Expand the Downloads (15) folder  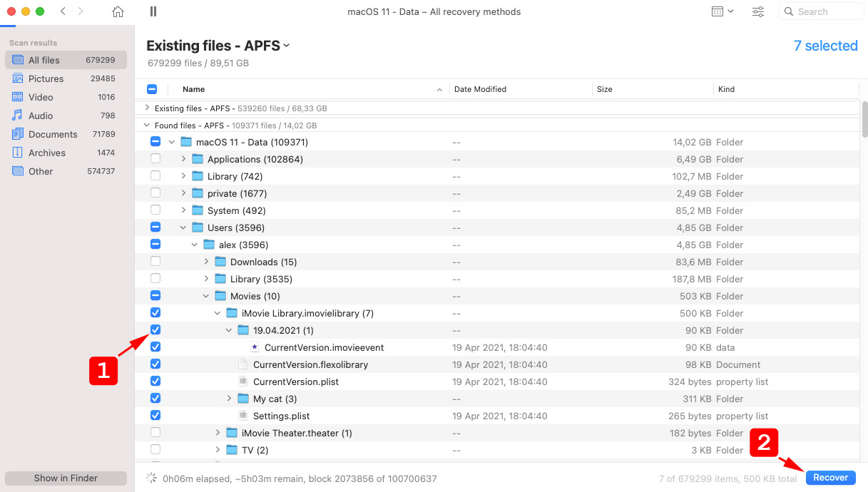pos(206,262)
